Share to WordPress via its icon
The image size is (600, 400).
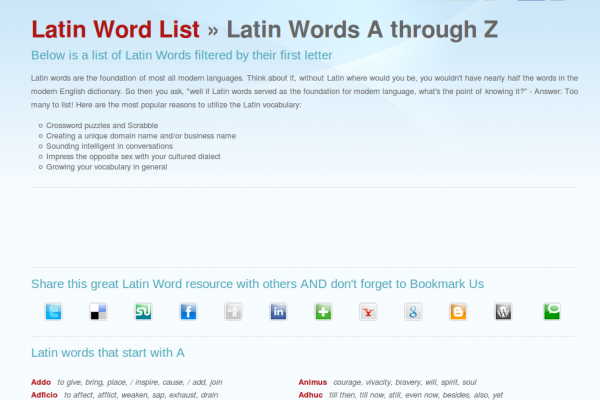click(x=503, y=312)
